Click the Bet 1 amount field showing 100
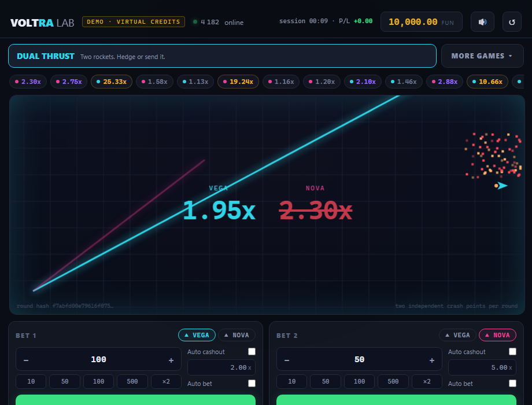532x405 pixels. pyautogui.click(x=98, y=359)
